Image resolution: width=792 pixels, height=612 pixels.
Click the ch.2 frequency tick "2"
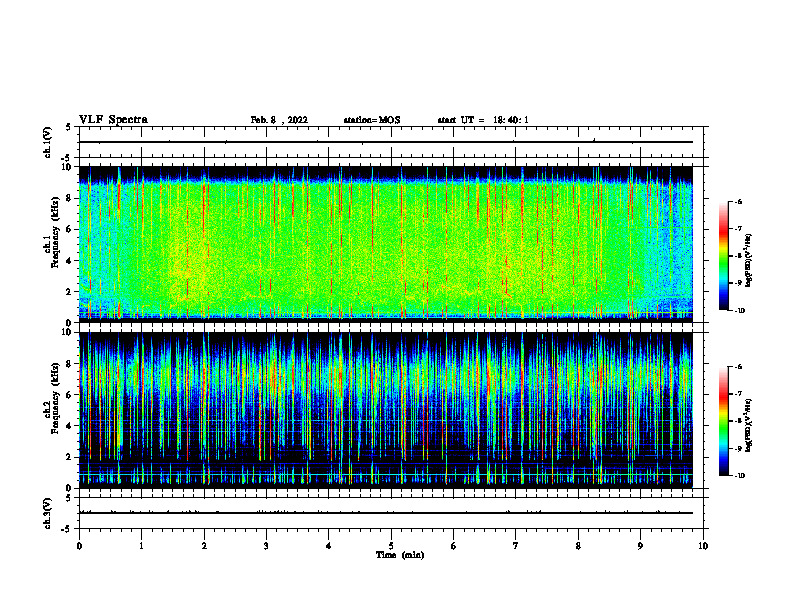tap(70, 457)
